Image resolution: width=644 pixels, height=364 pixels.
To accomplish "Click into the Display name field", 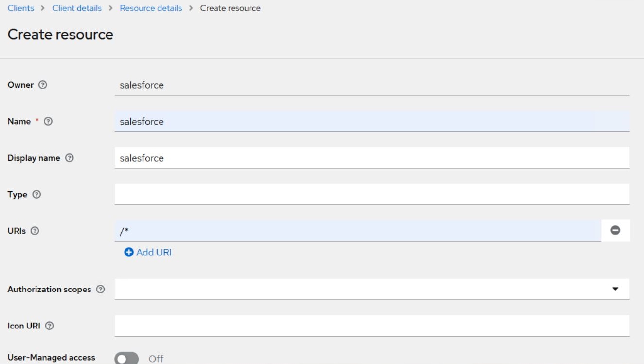I will point(372,158).
